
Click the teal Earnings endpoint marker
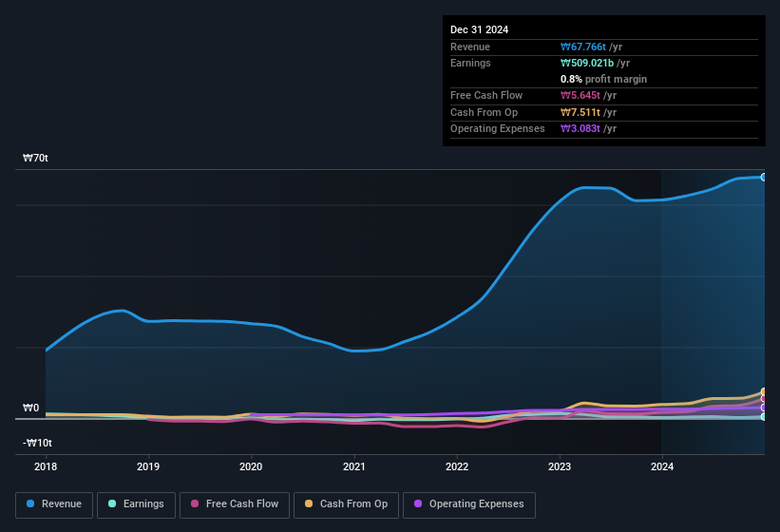[764, 417]
